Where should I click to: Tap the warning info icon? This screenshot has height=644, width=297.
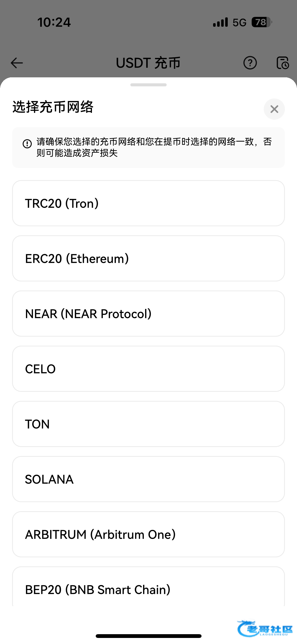pos(27,144)
